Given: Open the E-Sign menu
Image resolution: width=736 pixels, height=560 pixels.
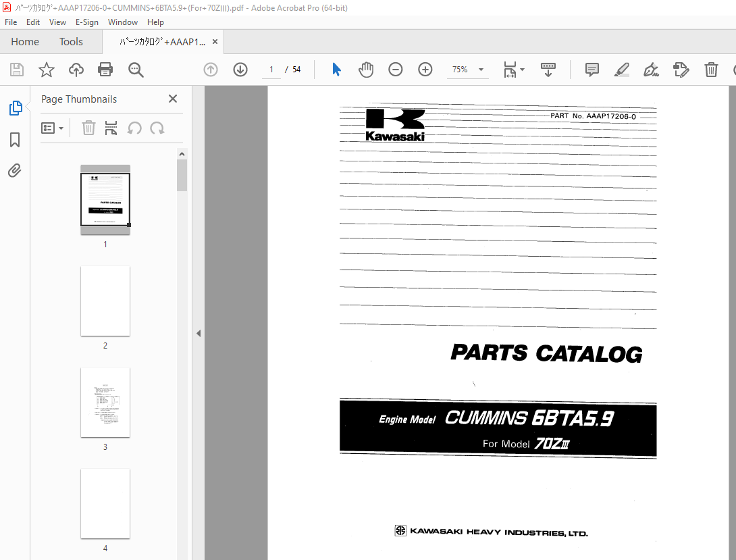Looking at the screenshot, I should [87, 22].
